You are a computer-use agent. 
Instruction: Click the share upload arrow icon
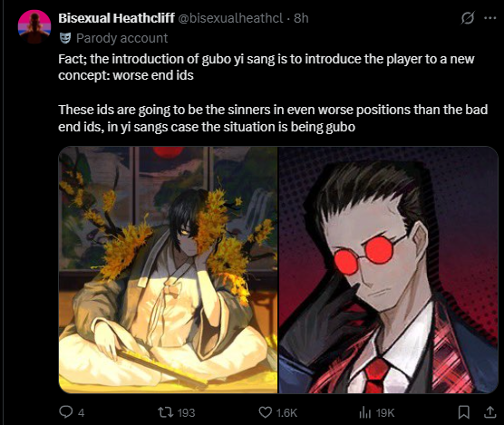click(x=489, y=412)
